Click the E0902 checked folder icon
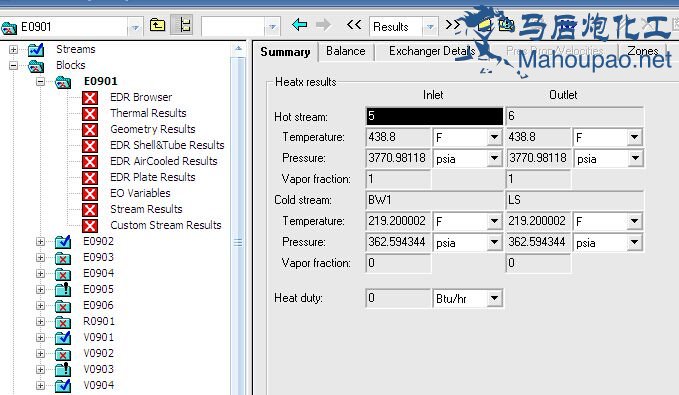The height and width of the screenshot is (395, 679). tap(63, 242)
